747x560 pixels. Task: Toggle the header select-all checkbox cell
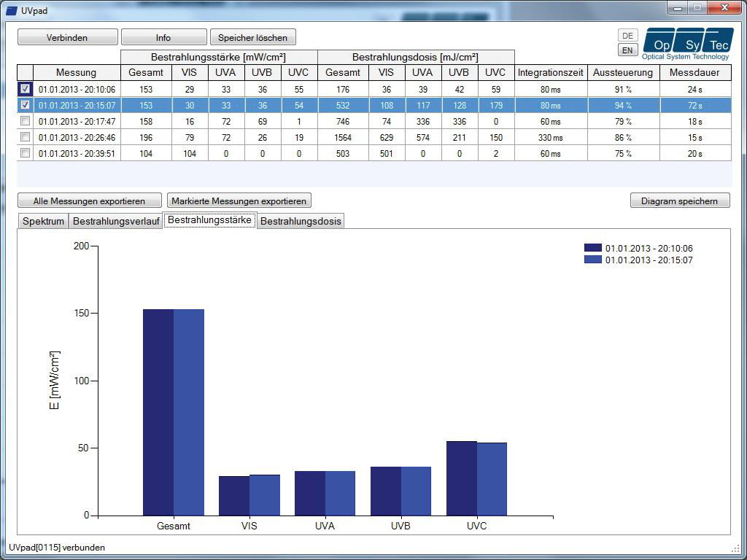tap(26, 72)
